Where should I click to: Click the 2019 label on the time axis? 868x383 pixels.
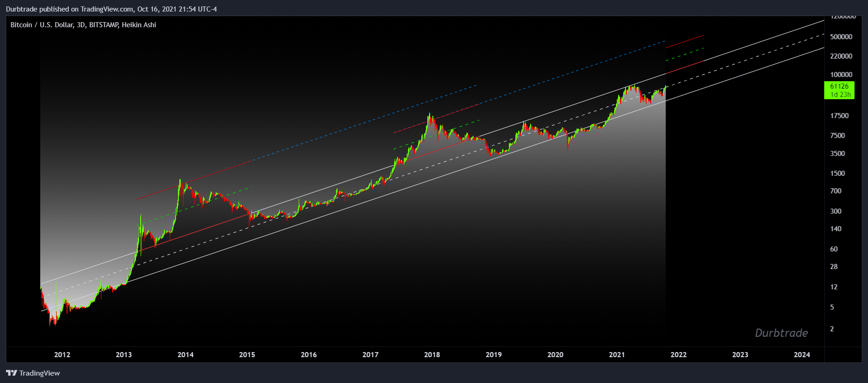[x=494, y=355]
